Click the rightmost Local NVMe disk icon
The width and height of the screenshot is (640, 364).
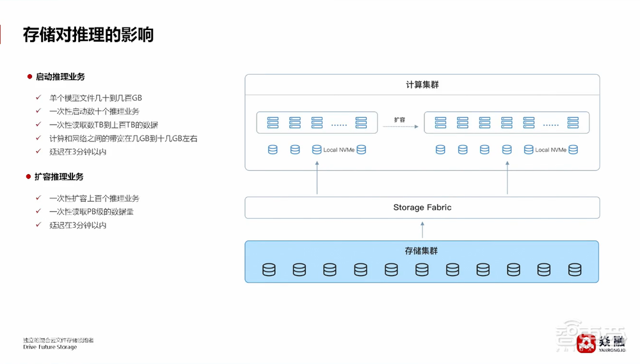pyautogui.click(x=573, y=150)
